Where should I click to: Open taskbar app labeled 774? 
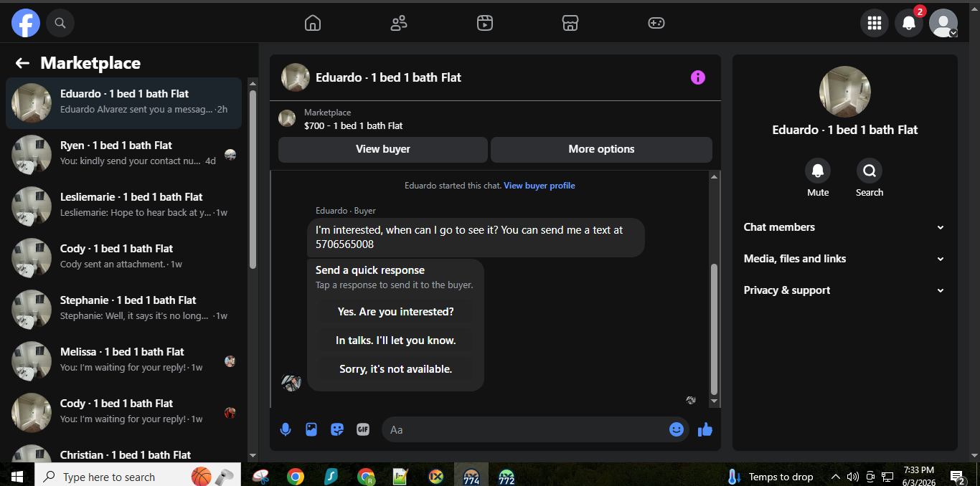(471, 477)
